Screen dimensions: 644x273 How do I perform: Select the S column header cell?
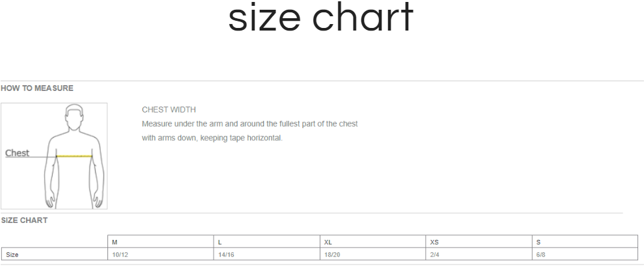click(585, 242)
